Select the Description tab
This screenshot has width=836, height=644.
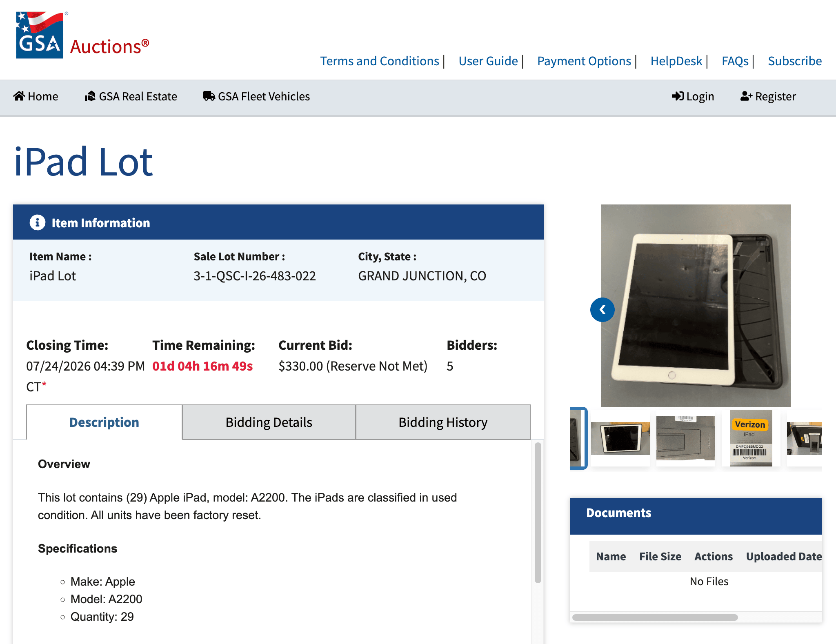click(x=104, y=422)
